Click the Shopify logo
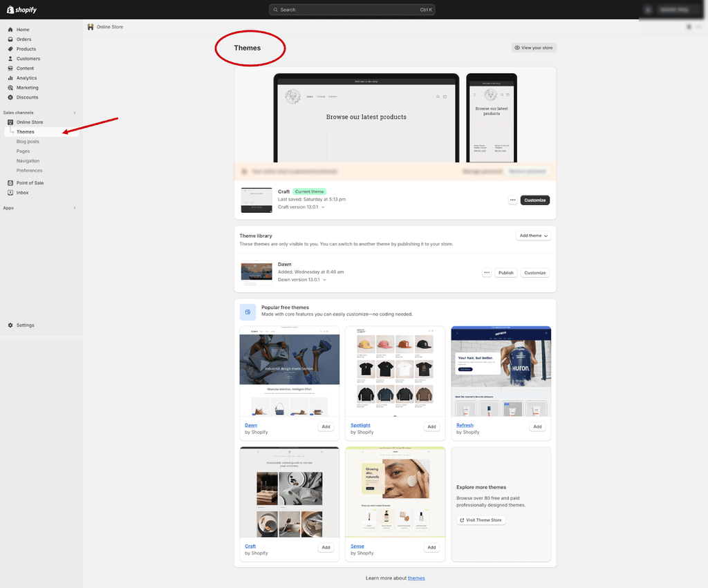Image resolution: width=708 pixels, height=588 pixels. 21,10
